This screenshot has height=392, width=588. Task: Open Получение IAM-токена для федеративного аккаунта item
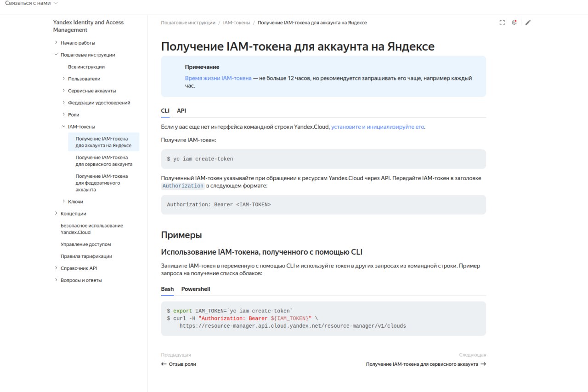click(102, 183)
